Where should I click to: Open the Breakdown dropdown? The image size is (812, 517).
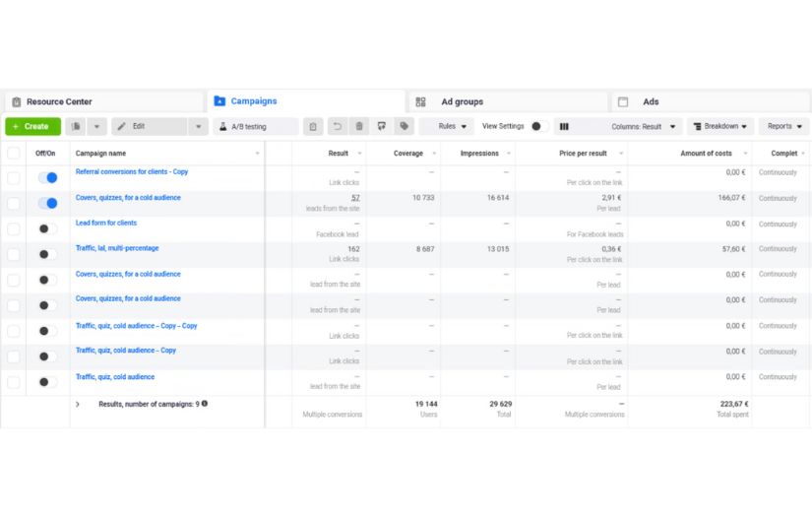click(x=720, y=126)
